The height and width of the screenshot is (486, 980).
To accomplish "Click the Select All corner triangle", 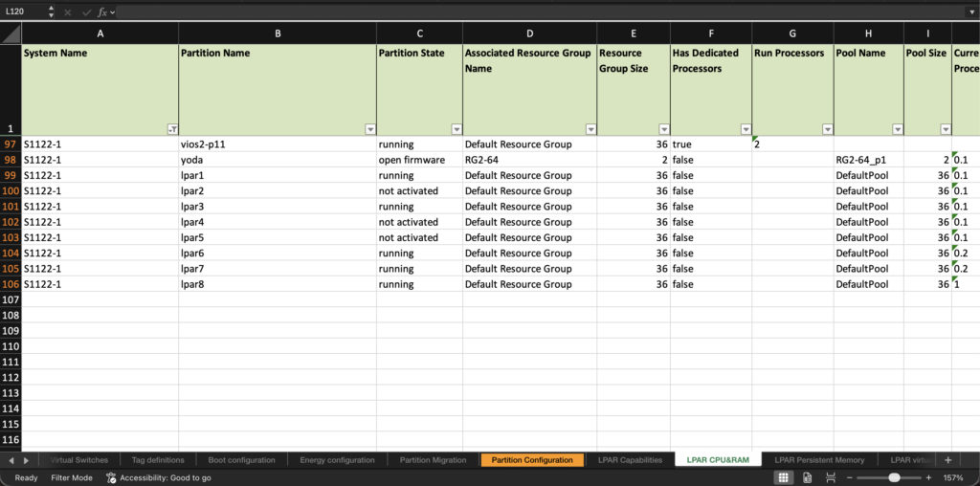I will click(11, 33).
